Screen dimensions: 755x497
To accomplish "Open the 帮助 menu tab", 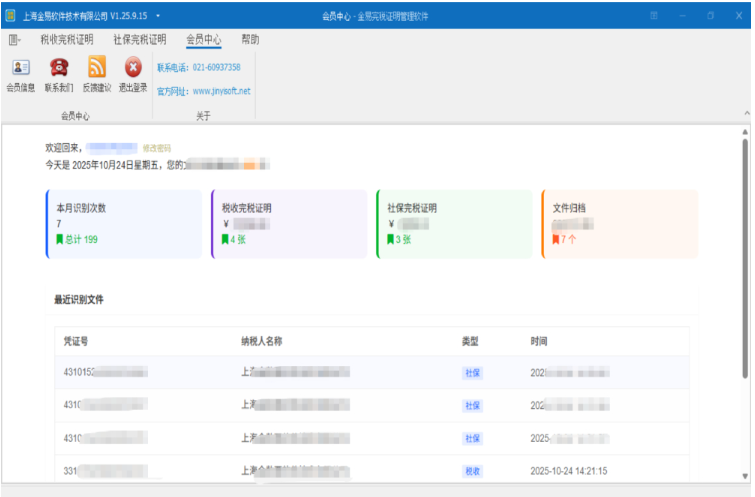I will point(250,40).
